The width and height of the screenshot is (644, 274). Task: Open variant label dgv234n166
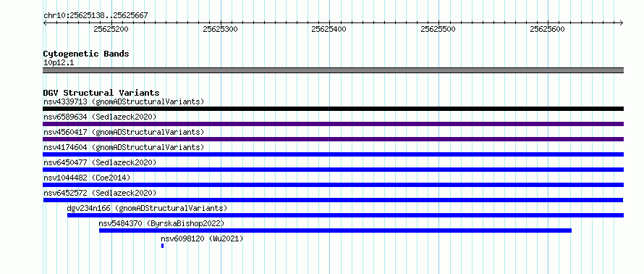pos(147,208)
